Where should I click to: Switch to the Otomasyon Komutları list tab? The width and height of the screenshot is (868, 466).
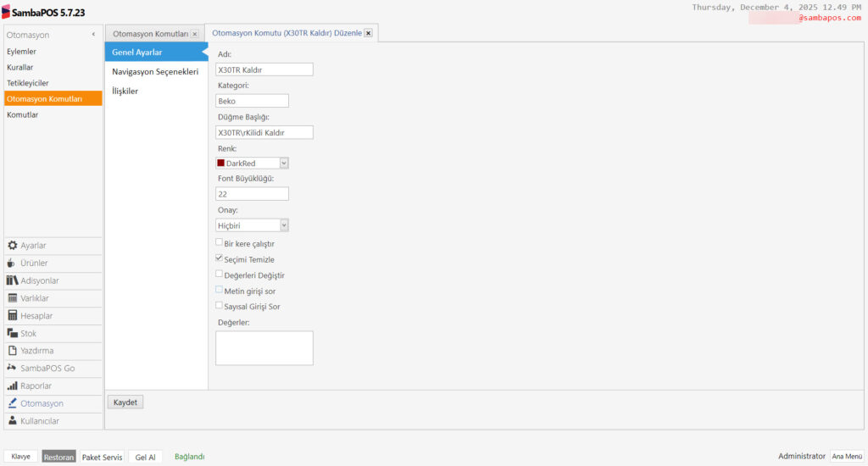[x=150, y=34]
